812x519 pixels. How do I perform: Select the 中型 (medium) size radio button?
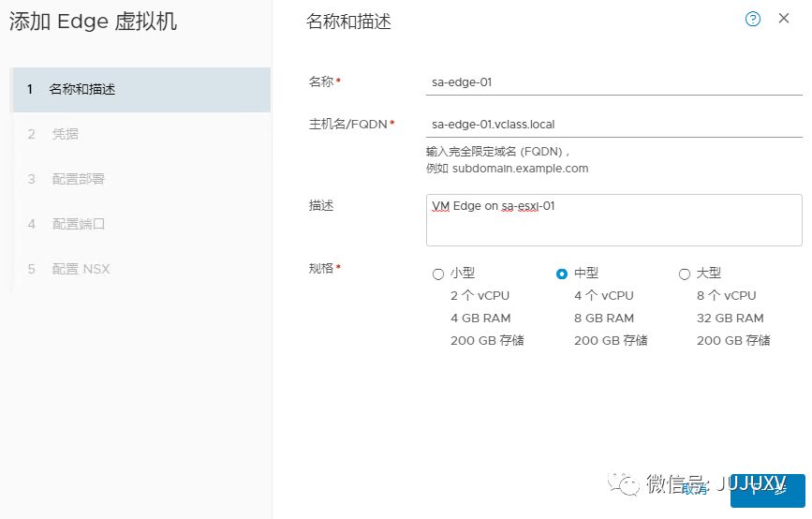pyautogui.click(x=562, y=274)
